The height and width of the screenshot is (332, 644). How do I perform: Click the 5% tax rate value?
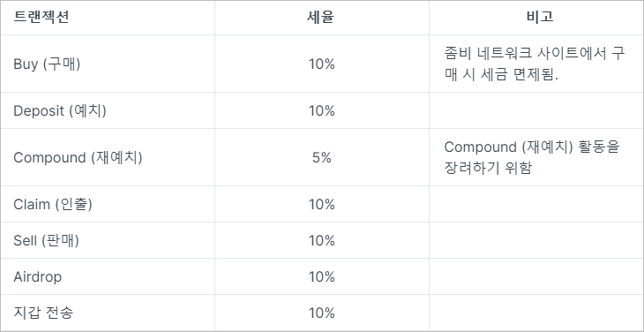[x=322, y=157]
